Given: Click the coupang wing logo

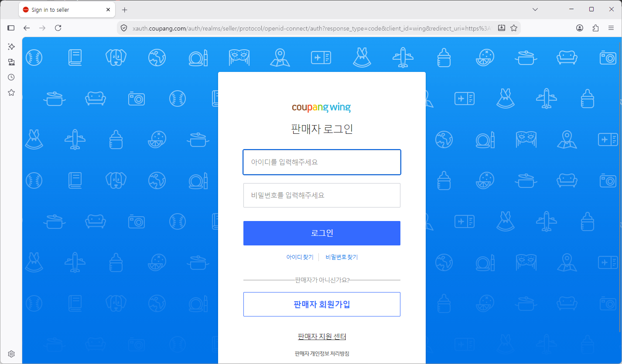Looking at the screenshot, I should 321,107.
